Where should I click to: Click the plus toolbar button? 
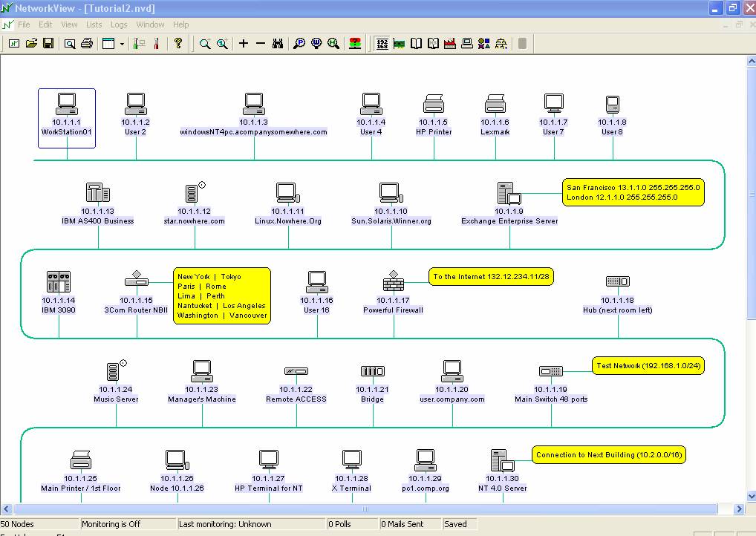pyautogui.click(x=243, y=44)
